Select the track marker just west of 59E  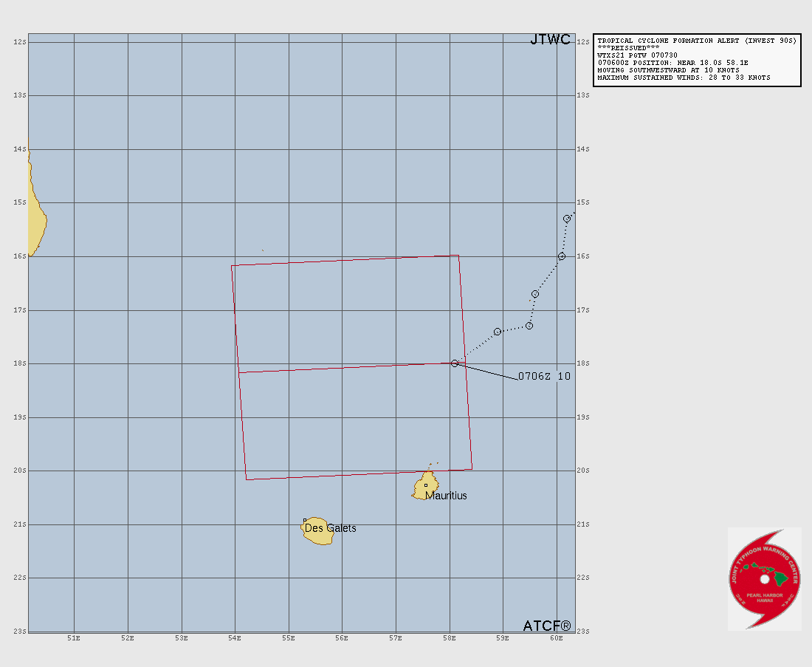coord(498,332)
